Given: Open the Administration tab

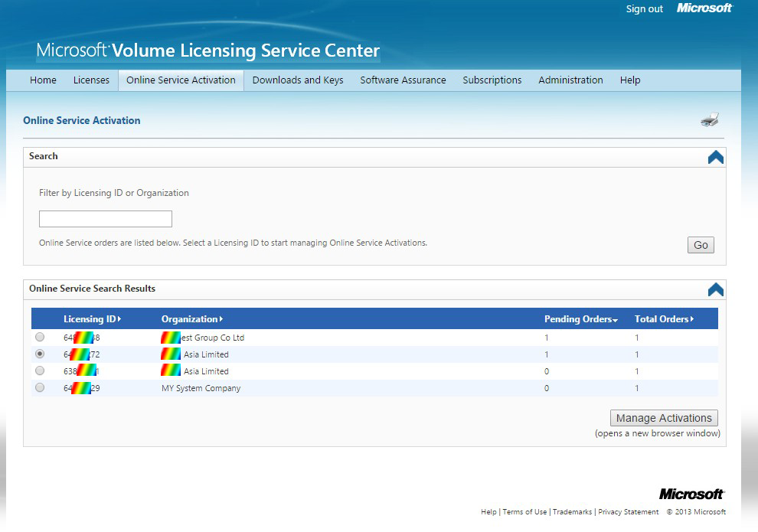Looking at the screenshot, I should [x=571, y=80].
